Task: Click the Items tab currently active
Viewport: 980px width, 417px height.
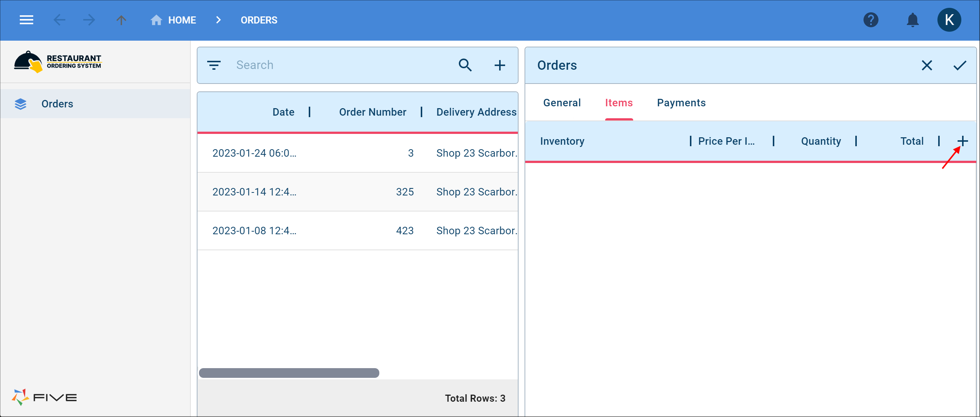Action: (619, 102)
